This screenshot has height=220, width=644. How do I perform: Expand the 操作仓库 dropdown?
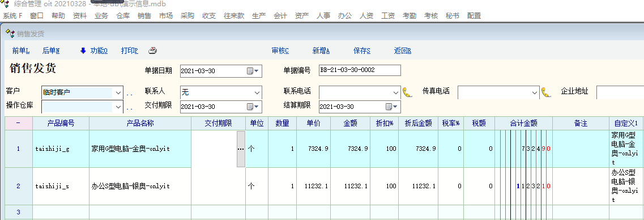click(x=118, y=107)
